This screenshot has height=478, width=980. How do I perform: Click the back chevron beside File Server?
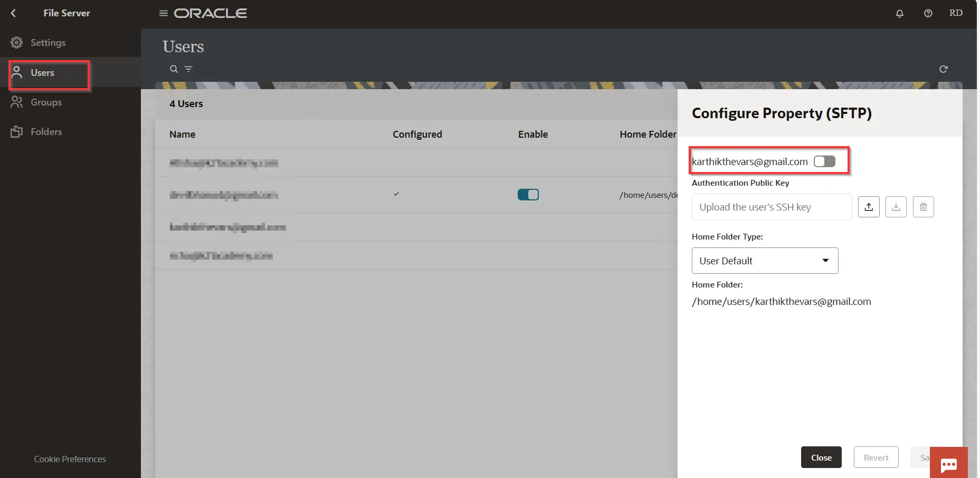[14, 13]
